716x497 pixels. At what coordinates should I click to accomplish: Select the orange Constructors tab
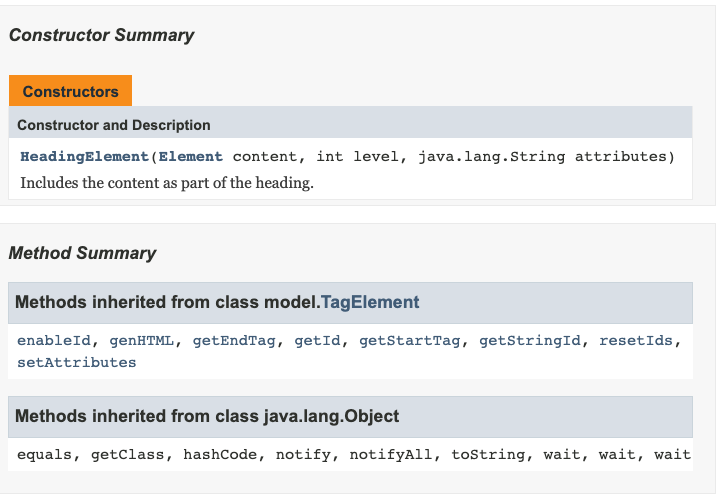point(70,91)
